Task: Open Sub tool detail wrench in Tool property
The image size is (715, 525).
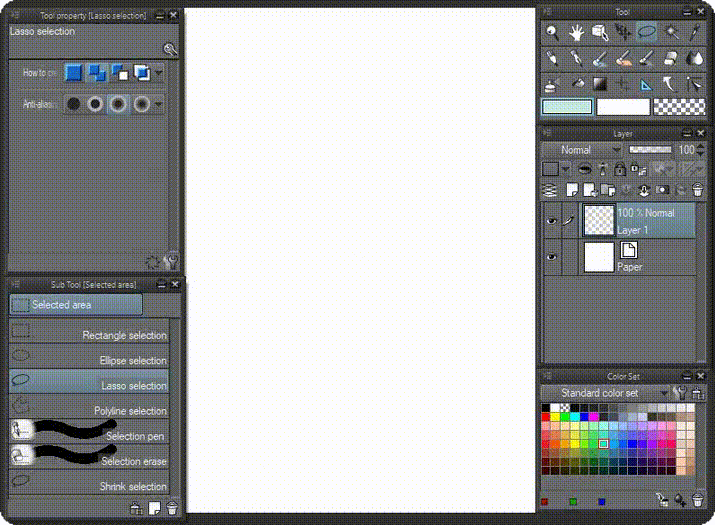Action: pyautogui.click(x=171, y=261)
